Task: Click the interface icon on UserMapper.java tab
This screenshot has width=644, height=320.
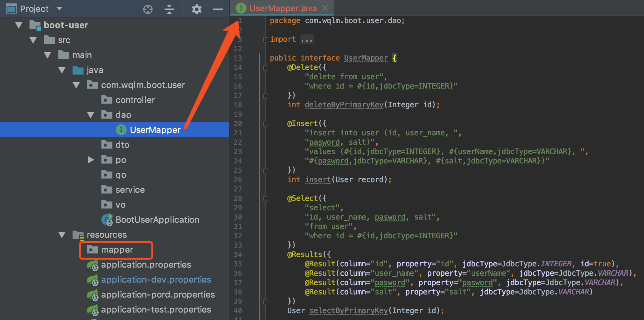Action: coord(241,8)
